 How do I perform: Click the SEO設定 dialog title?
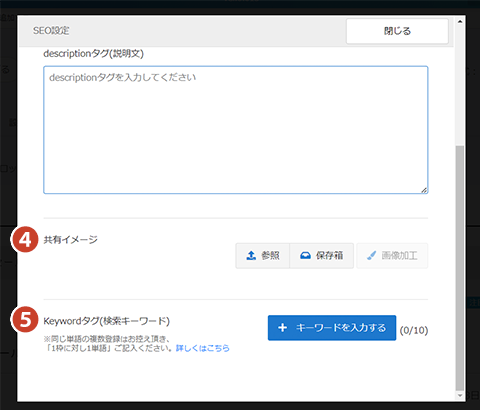(x=51, y=31)
